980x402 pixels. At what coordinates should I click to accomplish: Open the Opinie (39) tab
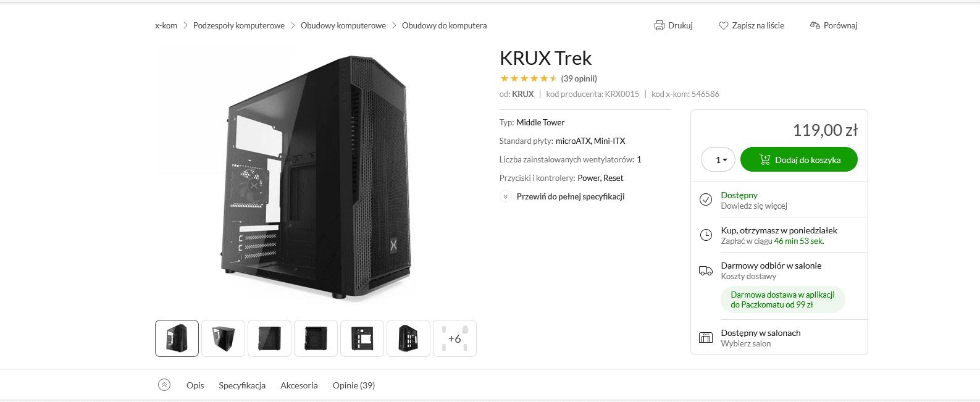click(354, 385)
